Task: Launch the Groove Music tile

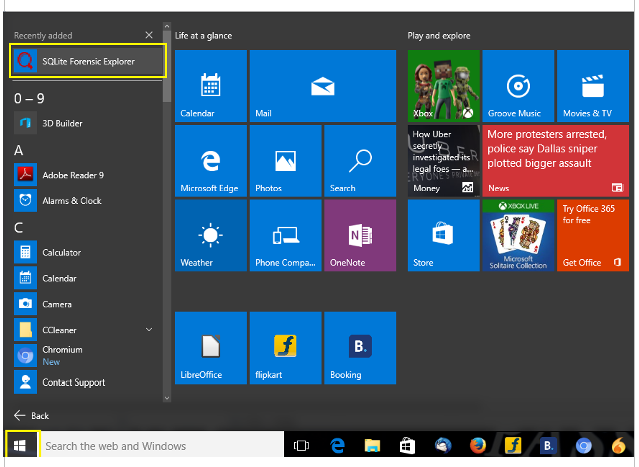Action: click(x=518, y=86)
